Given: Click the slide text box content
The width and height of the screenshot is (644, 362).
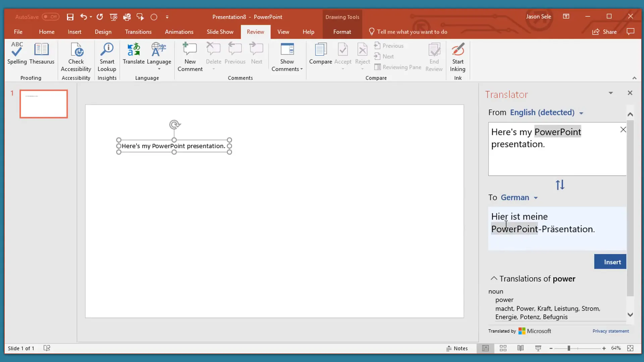Looking at the screenshot, I should click(x=173, y=146).
